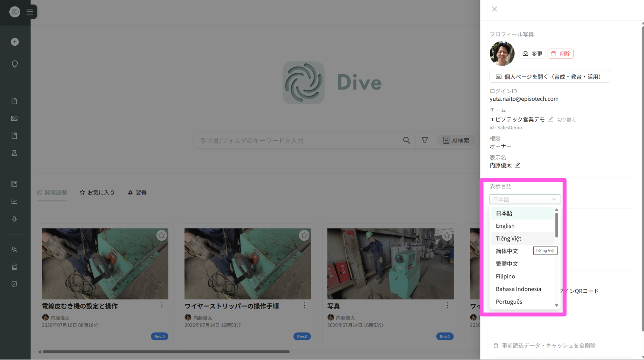Click the horizontal card list scrollbar
The image size is (644, 360).
point(166,352)
